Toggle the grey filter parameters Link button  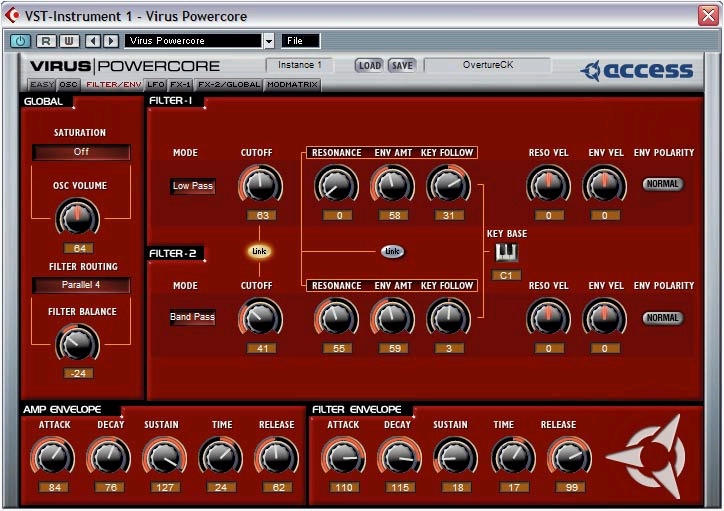click(x=392, y=251)
